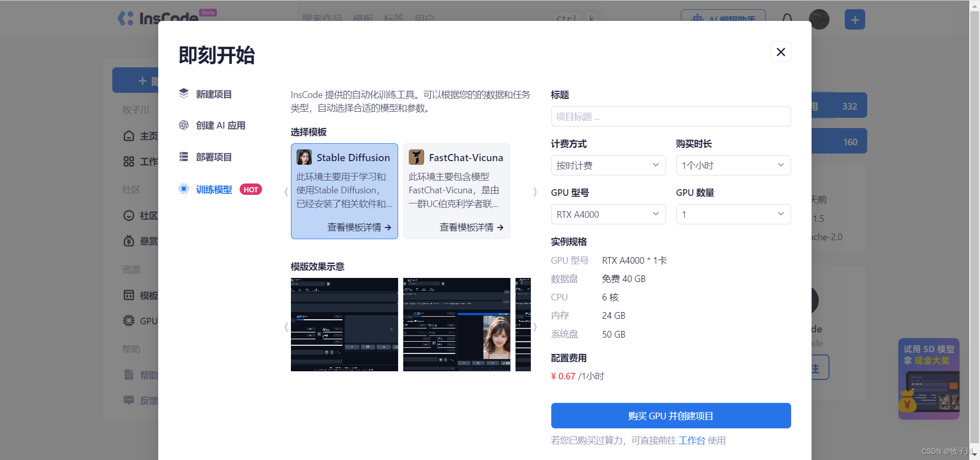Click the scrollbar down arrow
This screenshot has width=980, height=460.
tap(974, 454)
